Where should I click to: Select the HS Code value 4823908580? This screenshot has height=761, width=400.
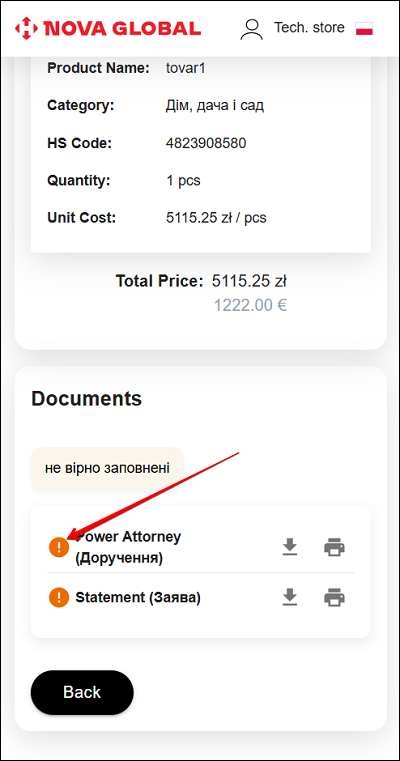click(206, 143)
